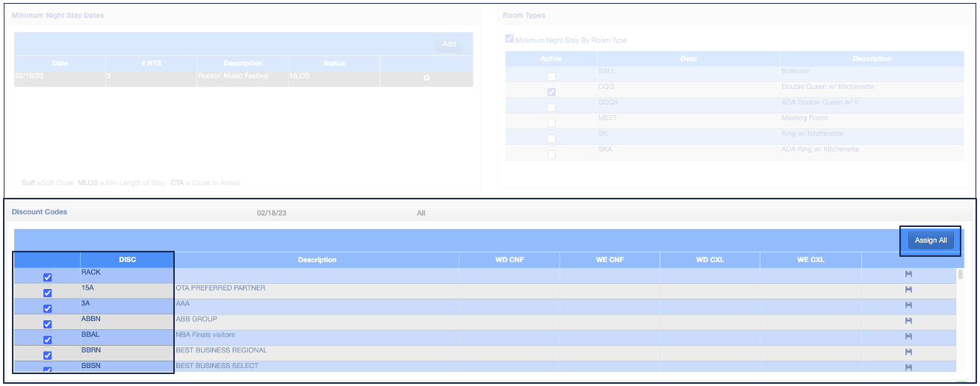Uncheck the BBAL discount code checkbox
The image size is (980, 386).
coord(48,340)
